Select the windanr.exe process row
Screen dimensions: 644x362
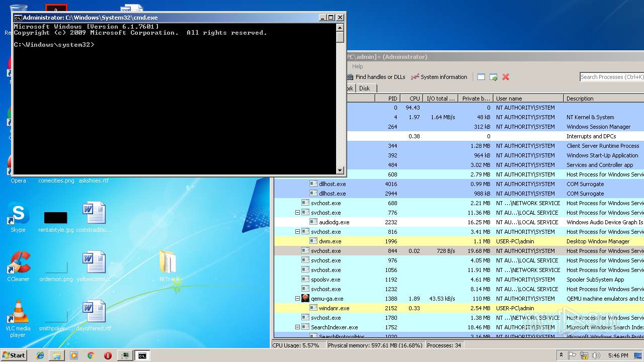point(459,308)
